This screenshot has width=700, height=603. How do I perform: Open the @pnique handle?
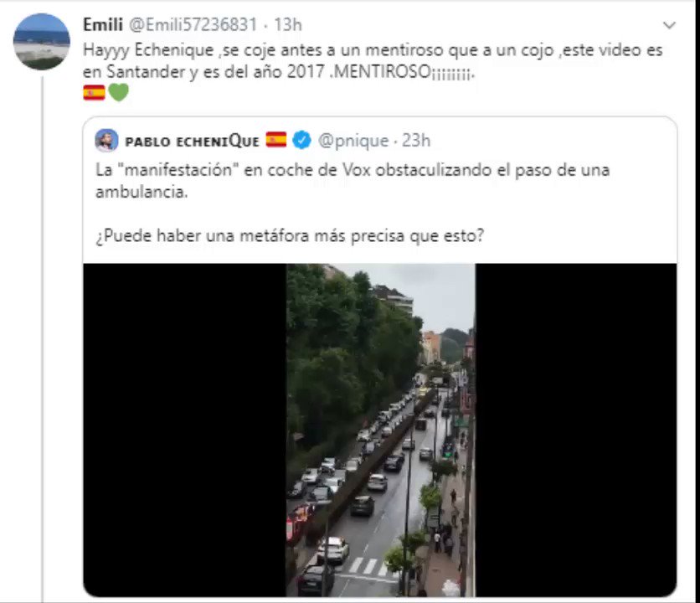coord(353,141)
